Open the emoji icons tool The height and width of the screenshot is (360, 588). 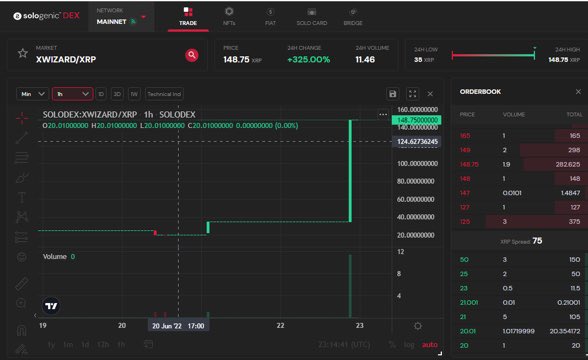[22, 257]
